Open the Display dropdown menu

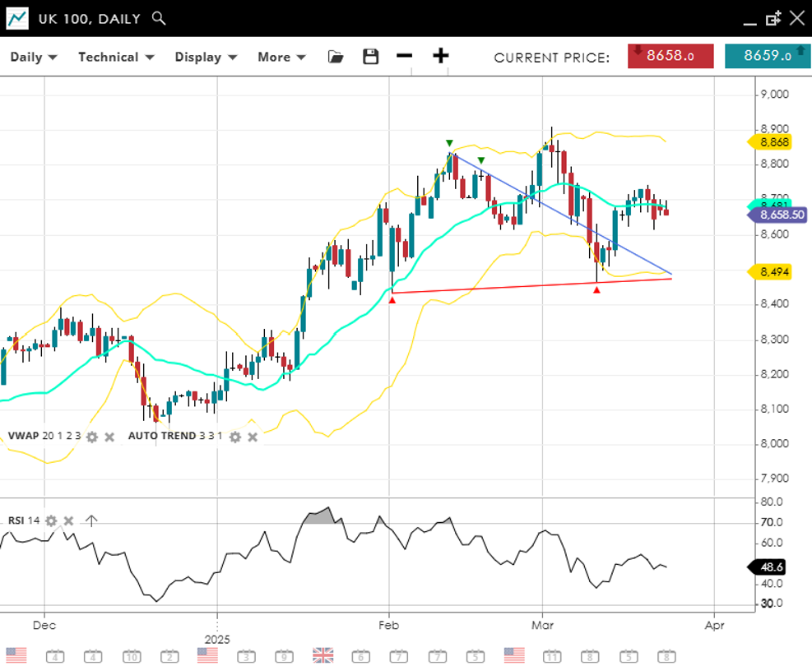click(206, 57)
